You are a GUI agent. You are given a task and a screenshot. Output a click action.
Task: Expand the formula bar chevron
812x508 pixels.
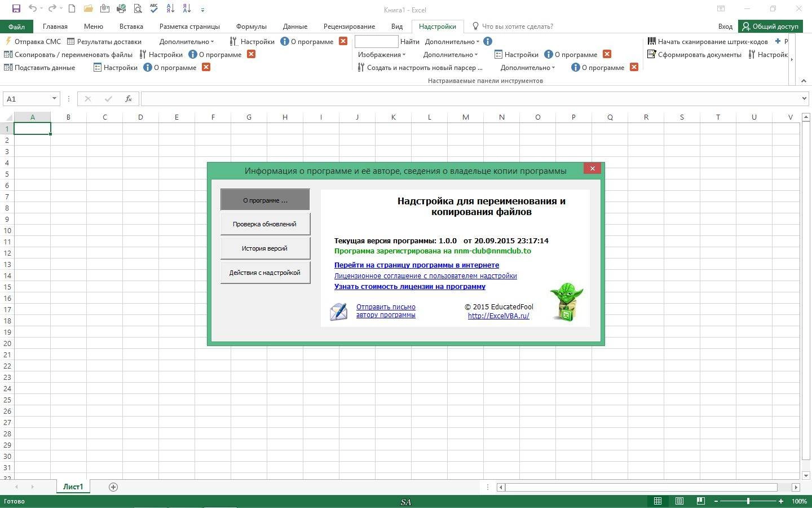pyautogui.click(x=804, y=98)
